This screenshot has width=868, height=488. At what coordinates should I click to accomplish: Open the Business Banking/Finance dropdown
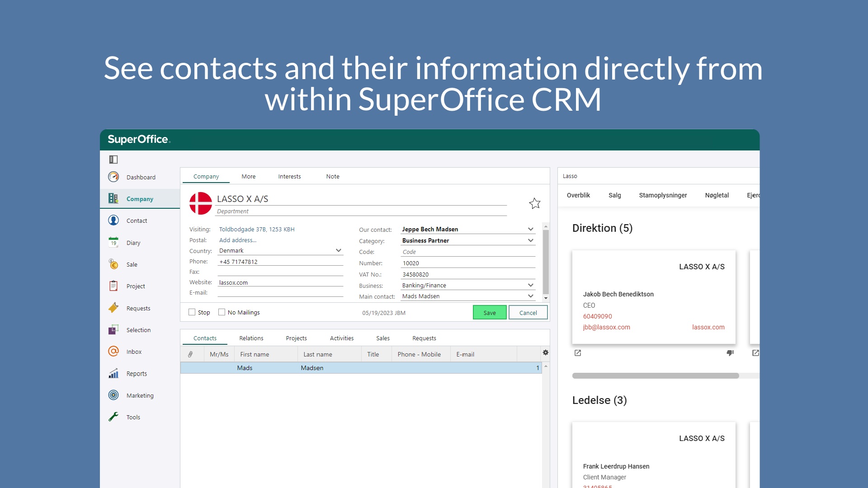[530, 285]
